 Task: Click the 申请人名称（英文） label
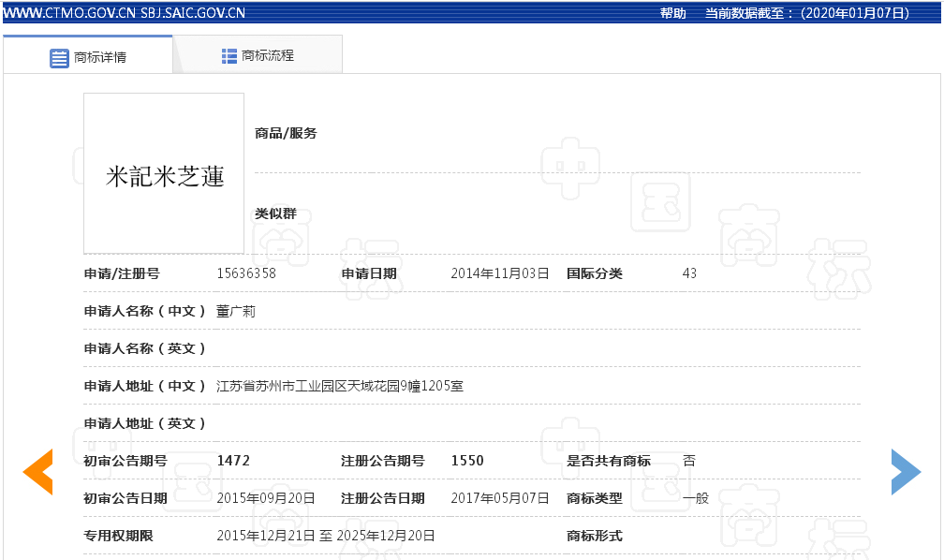pyautogui.click(x=144, y=348)
